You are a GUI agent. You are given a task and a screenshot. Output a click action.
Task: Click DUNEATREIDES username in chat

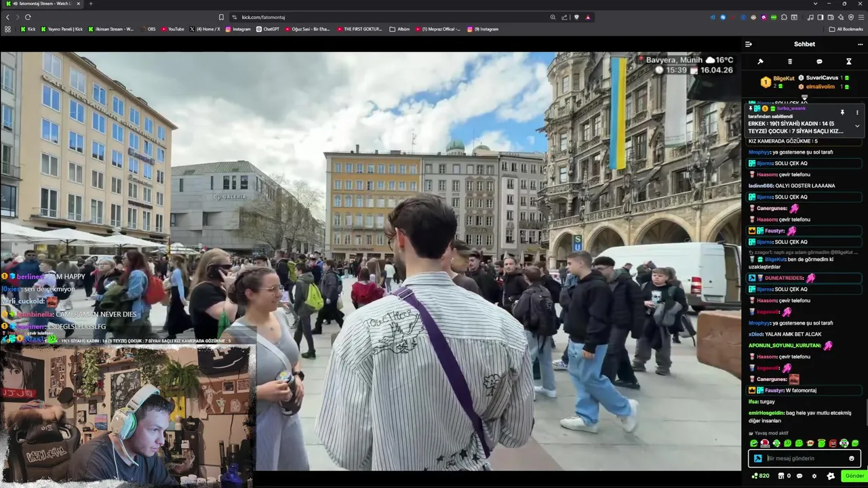coord(783,278)
